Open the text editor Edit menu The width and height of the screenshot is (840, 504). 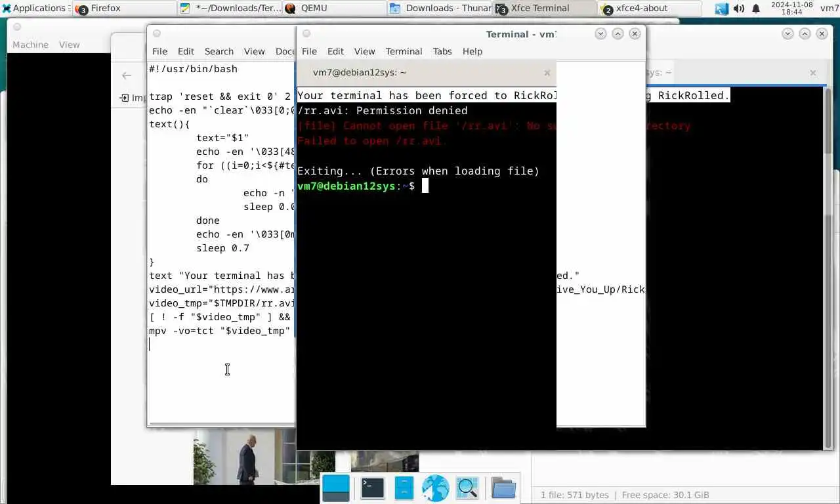pyautogui.click(x=186, y=51)
